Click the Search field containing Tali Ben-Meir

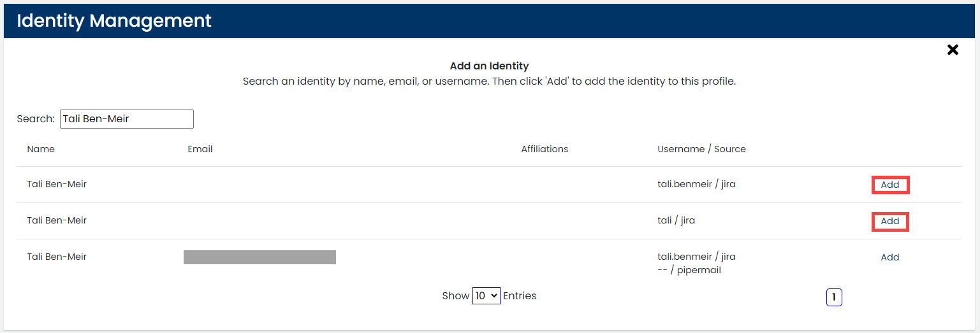tap(127, 119)
